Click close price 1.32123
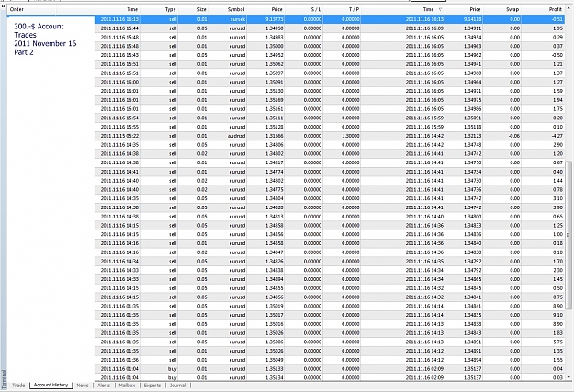The height and width of the screenshot is (392, 574). [x=472, y=136]
